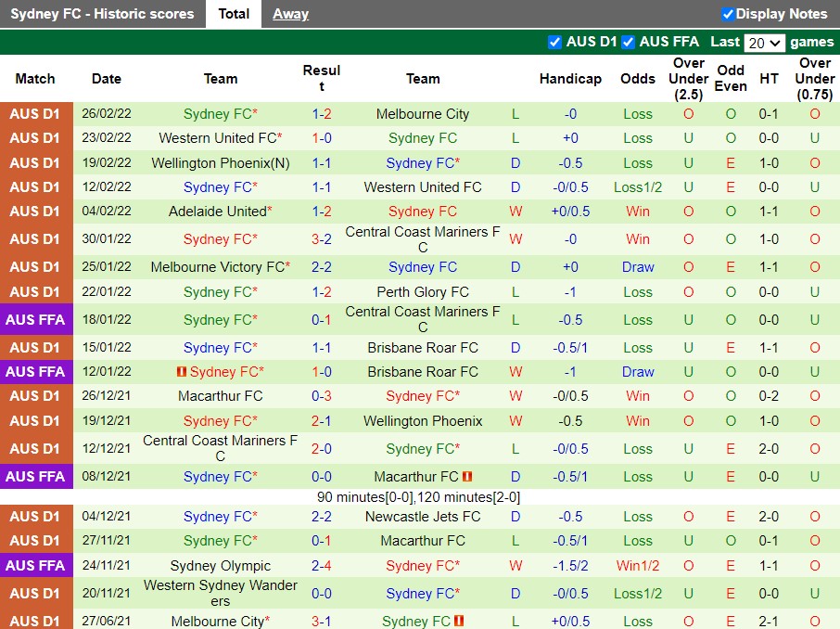Viewport: 840px width, 629px height.
Task: Click handicap -1.5/2 value
Action: click(570, 566)
